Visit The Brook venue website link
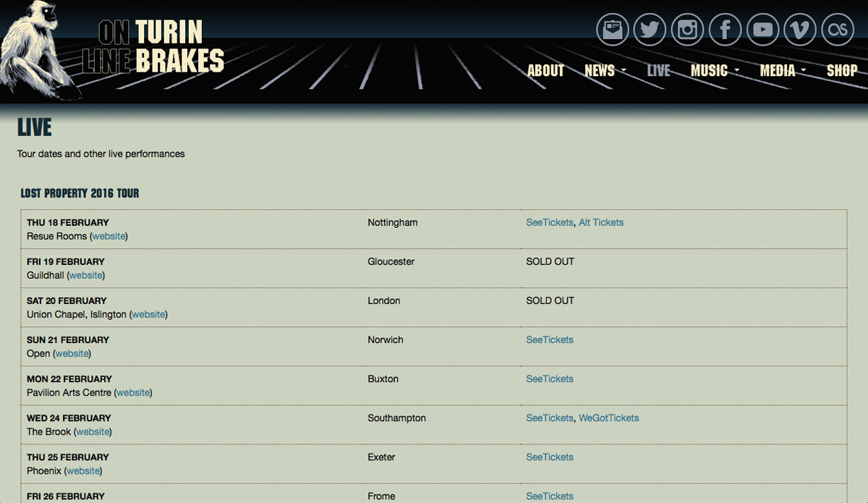This screenshot has width=868, height=503. point(93,431)
